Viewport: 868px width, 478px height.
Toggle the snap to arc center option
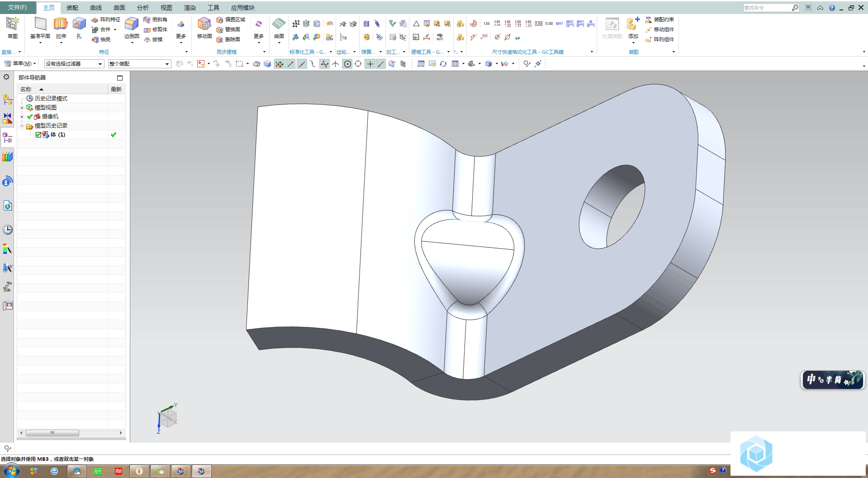(x=347, y=64)
